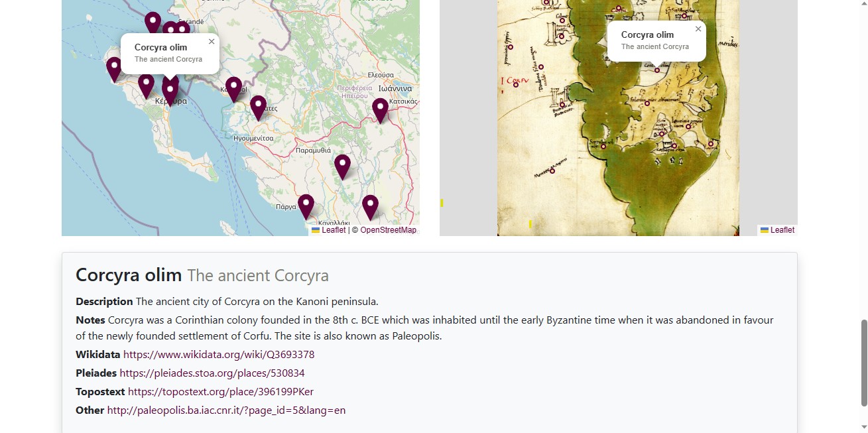Click the Leaflet link on the historic map
This screenshot has width=868, height=433.
[x=782, y=230]
